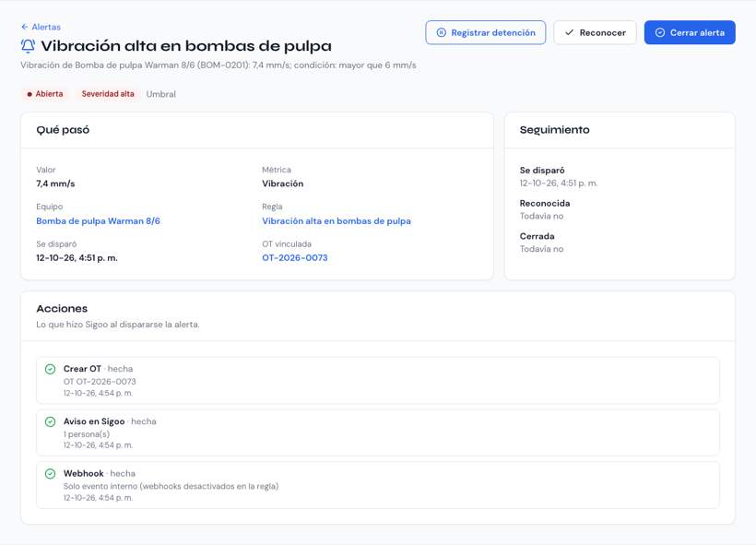Image resolution: width=756 pixels, height=545 pixels.
Task: Click the Severidad alta badge
Action: click(108, 93)
